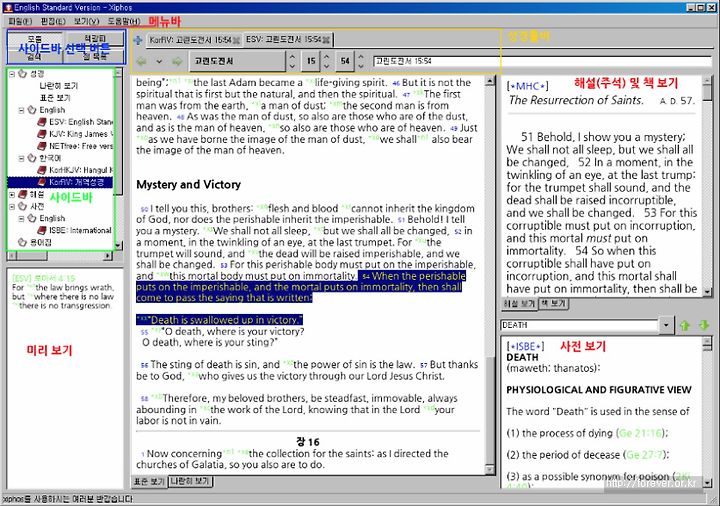Click the Bible text pane vertical scrollbar
Screen dimensions: 720x506
point(490,275)
